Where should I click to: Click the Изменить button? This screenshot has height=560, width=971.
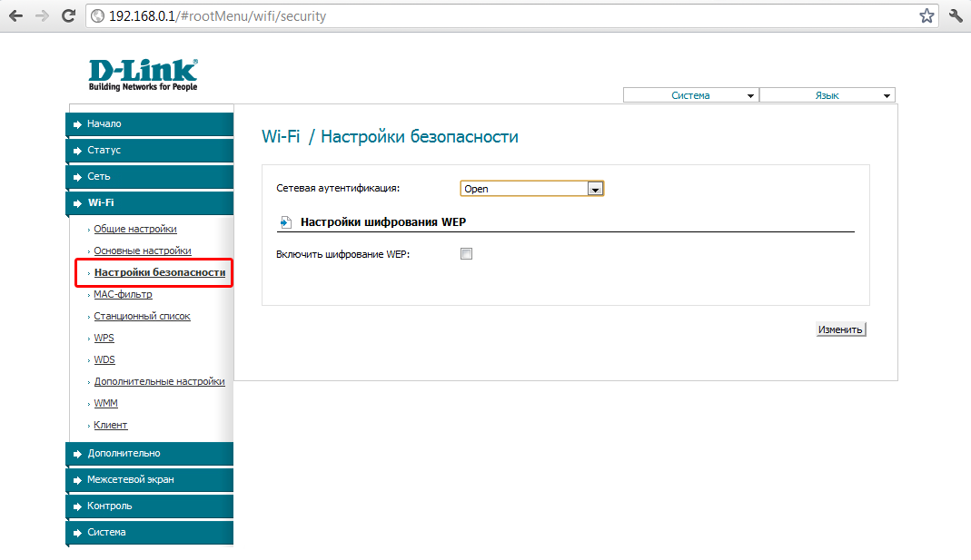coord(840,329)
